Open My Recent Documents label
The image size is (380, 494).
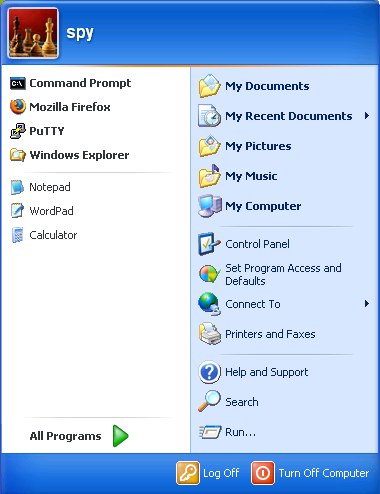pos(289,116)
